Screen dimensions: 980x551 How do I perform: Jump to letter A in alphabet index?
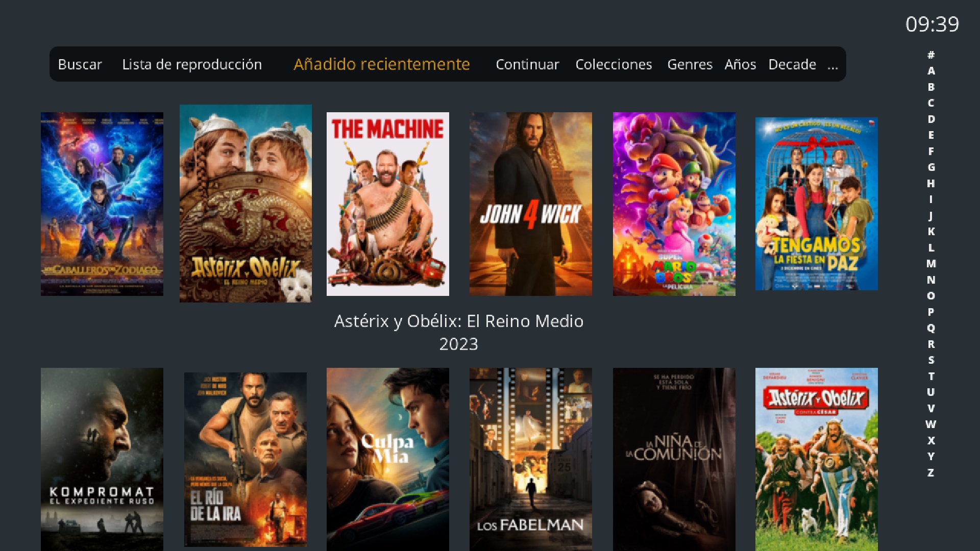point(931,71)
